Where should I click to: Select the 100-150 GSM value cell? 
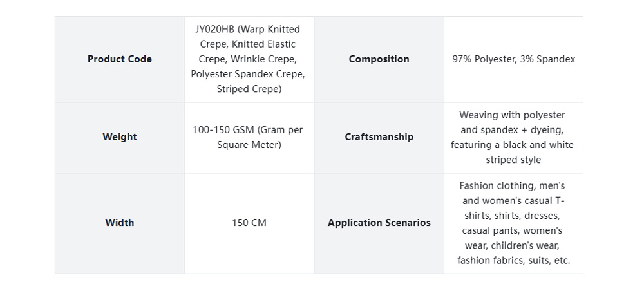click(x=249, y=137)
